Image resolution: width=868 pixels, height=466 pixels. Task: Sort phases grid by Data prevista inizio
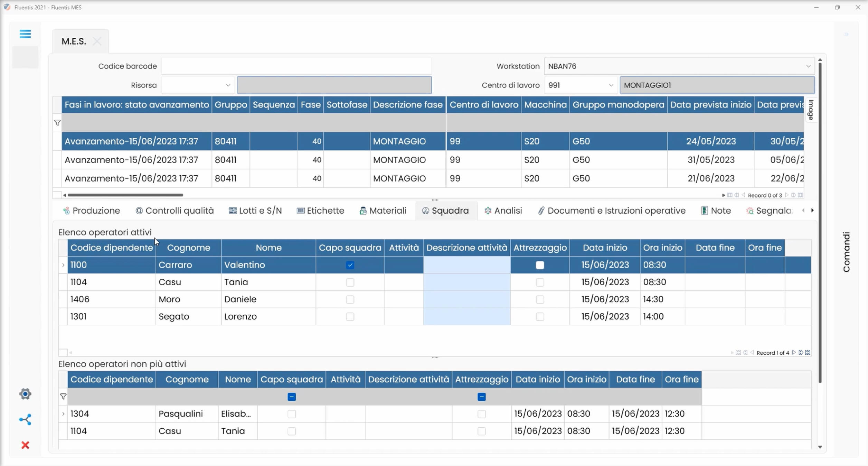pos(711,105)
